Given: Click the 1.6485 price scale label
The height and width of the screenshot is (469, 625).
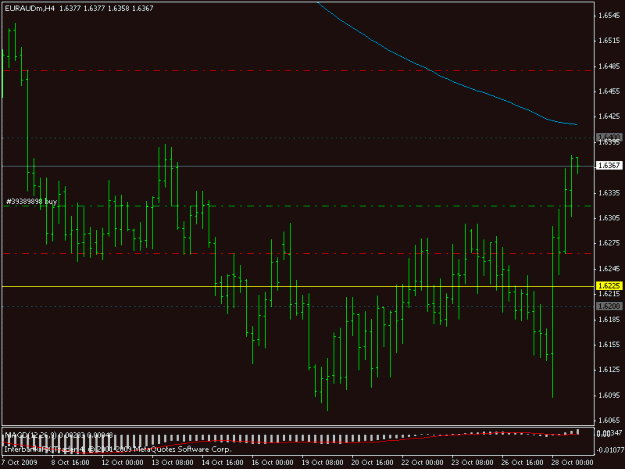Looking at the screenshot, I should pos(609,66).
